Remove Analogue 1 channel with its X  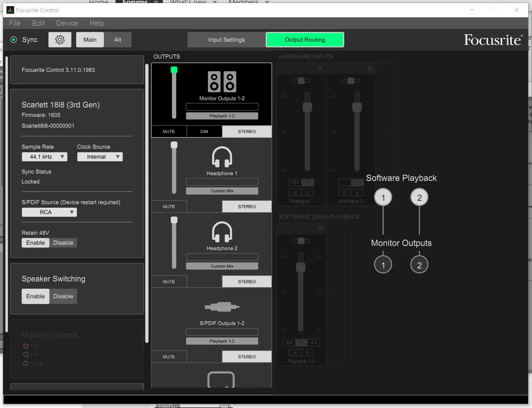(x=320, y=69)
